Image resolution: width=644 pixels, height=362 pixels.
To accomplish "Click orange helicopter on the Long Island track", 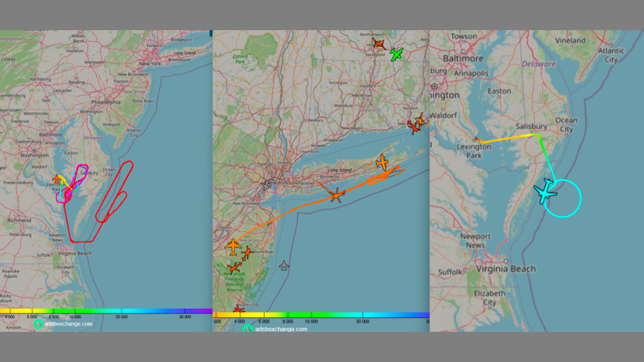I will (x=337, y=195).
